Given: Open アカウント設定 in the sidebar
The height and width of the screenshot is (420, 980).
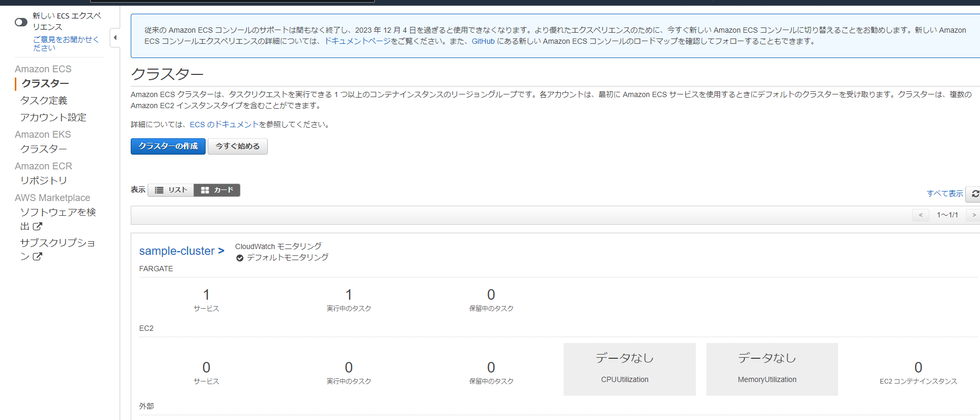Looking at the screenshot, I should [53, 117].
